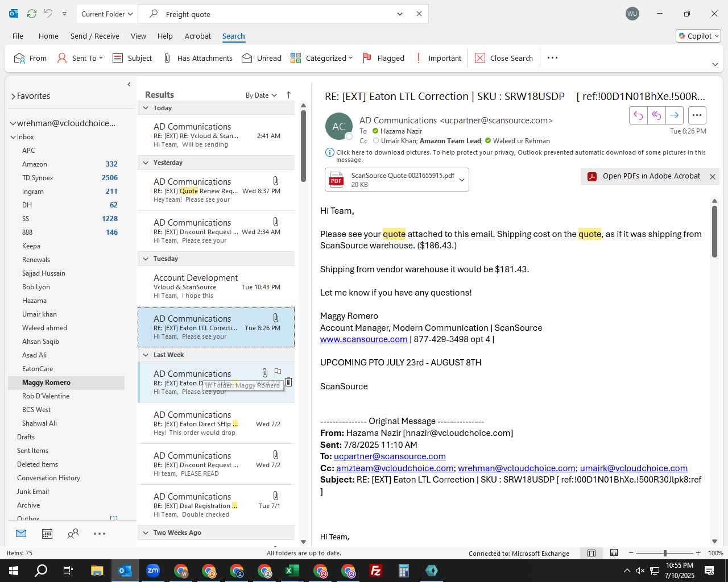Adjust the zoom slider handle

pyautogui.click(x=665, y=553)
